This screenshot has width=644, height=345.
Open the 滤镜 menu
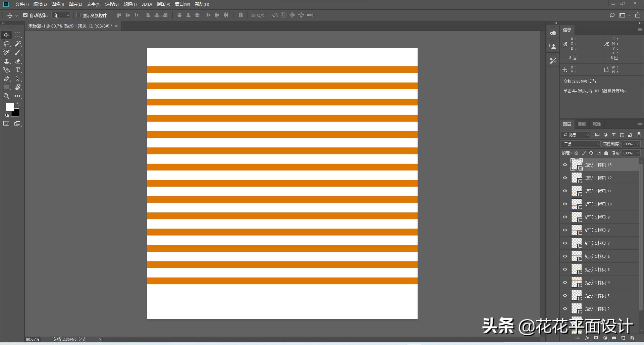(129, 4)
